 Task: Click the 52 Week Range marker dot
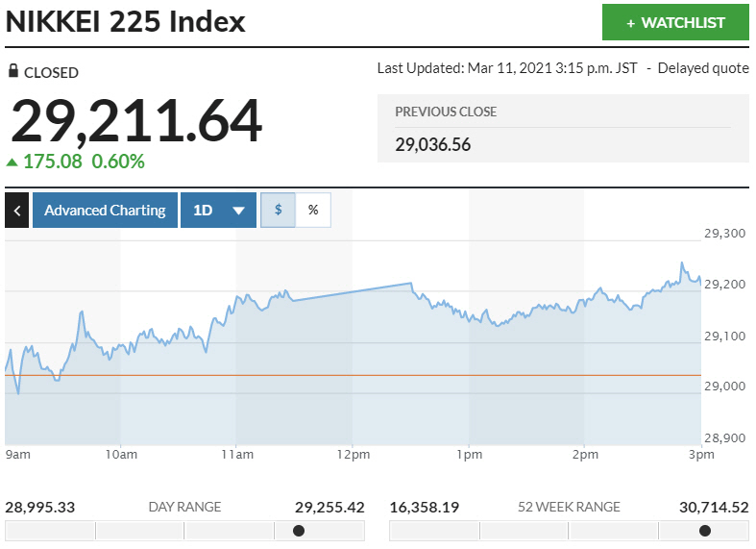point(705,531)
